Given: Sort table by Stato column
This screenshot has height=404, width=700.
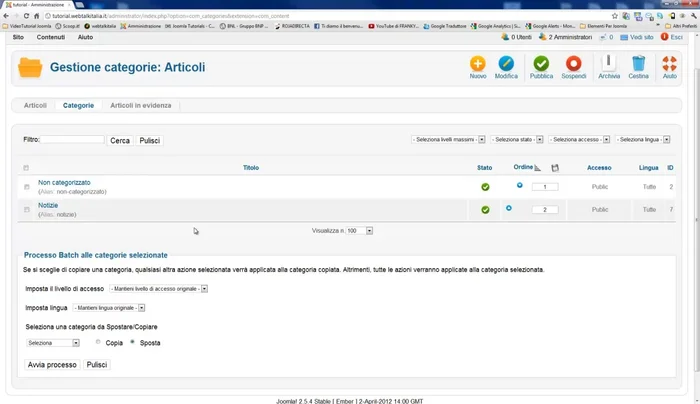Looking at the screenshot, I should [x=484, y=168].
